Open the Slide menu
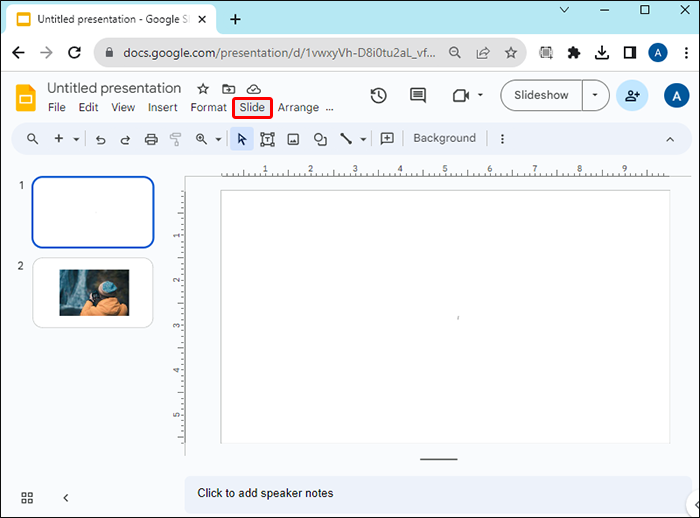Image resolution: width=700 pixels, height=518 pixels. 252,108
